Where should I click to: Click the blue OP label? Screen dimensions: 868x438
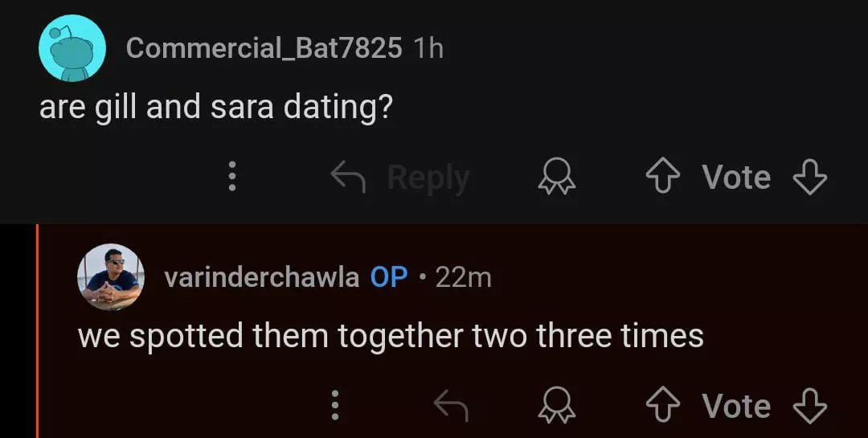389,277
